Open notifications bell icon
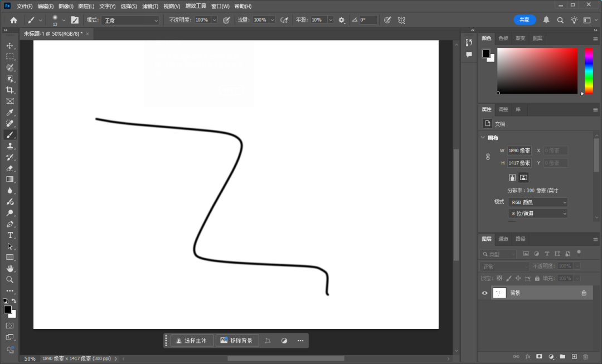Screen dimensions: 602x364 [546, 20]
